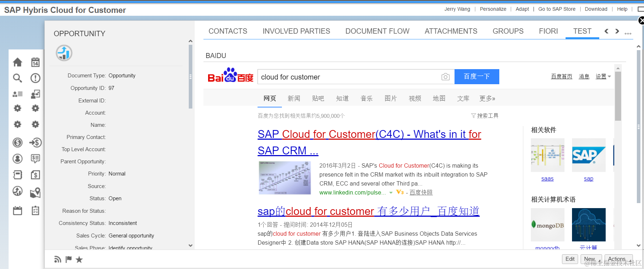Open the notebook sidebar icon
Screen dimensions: 644x269
[18, 175]
